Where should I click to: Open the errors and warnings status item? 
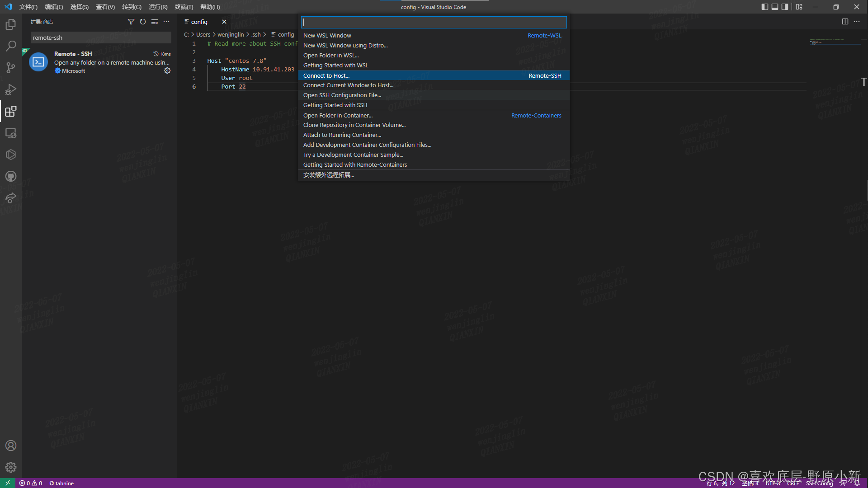click(31, 483)
